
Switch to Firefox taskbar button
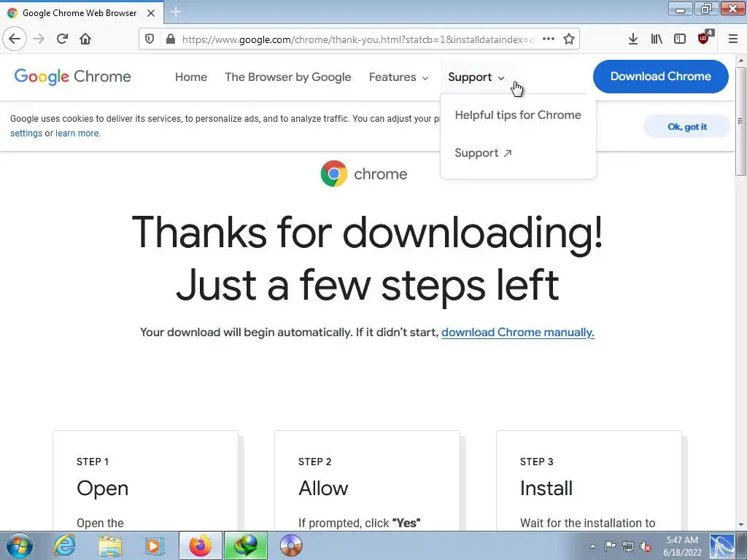pyautogui.click(x=200, y=545)
